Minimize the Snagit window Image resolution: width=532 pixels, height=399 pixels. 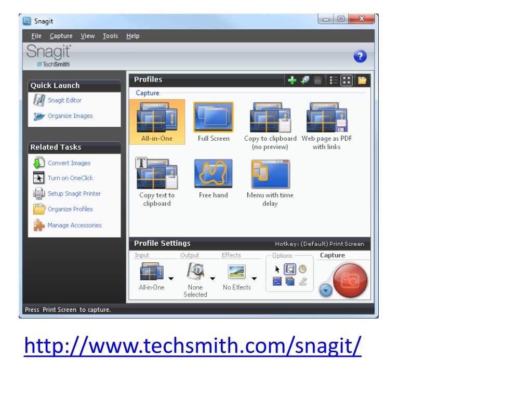pyautogui.click(x=326, y=19)
